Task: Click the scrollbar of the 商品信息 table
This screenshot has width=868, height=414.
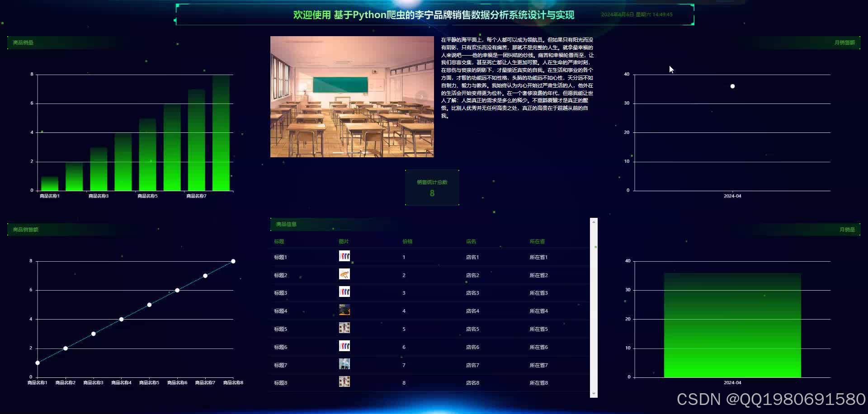Action: click(x=593, y=307)
